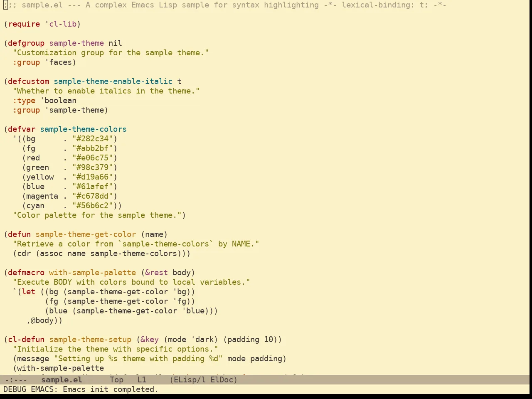
Task: Click the 'defgroup' keyword
Action: click(26, 43)
